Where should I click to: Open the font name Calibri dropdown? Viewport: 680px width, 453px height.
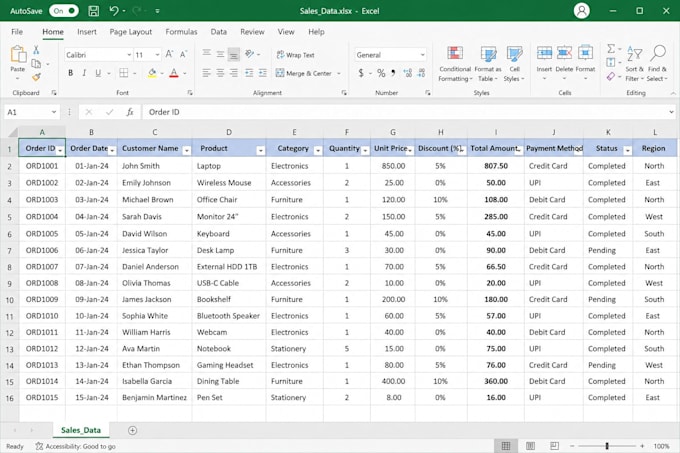click(129, 55)
